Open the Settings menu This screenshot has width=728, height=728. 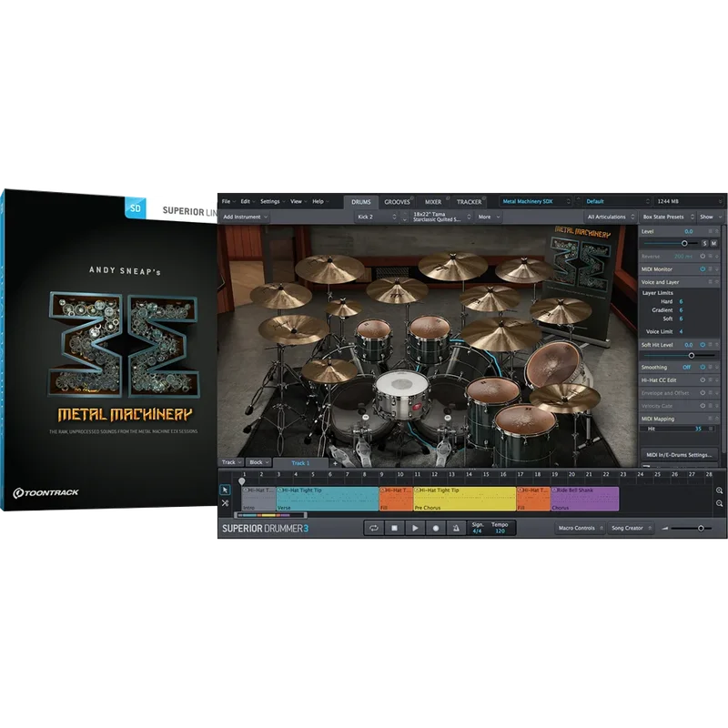(272, 201)
